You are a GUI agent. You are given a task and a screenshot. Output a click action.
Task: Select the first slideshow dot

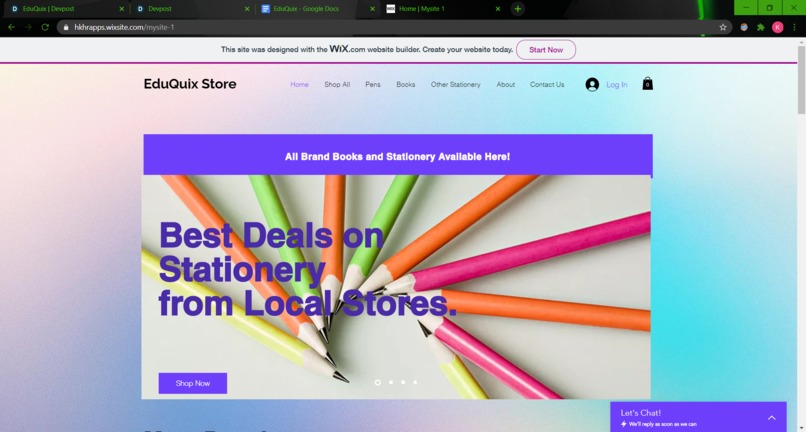378,382
